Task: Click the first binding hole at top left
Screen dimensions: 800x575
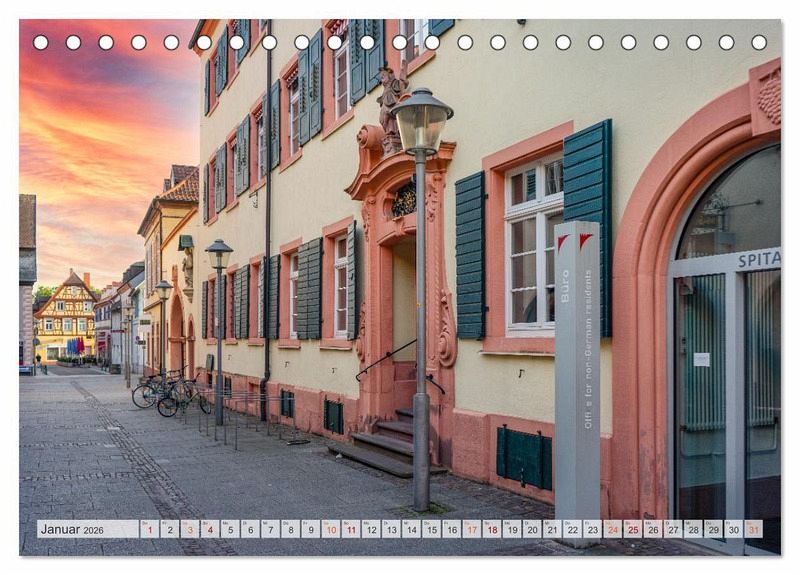Action: (41, 42)
